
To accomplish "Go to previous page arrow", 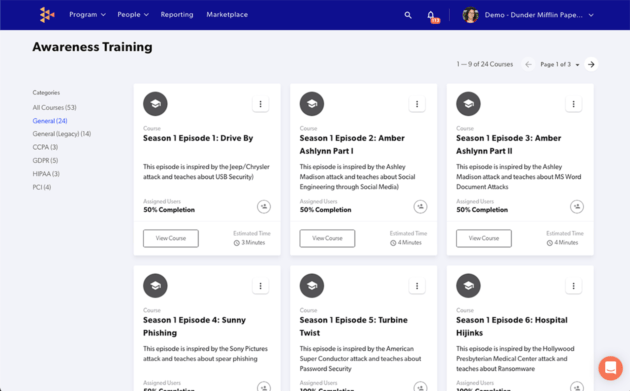I will point(528,64).
